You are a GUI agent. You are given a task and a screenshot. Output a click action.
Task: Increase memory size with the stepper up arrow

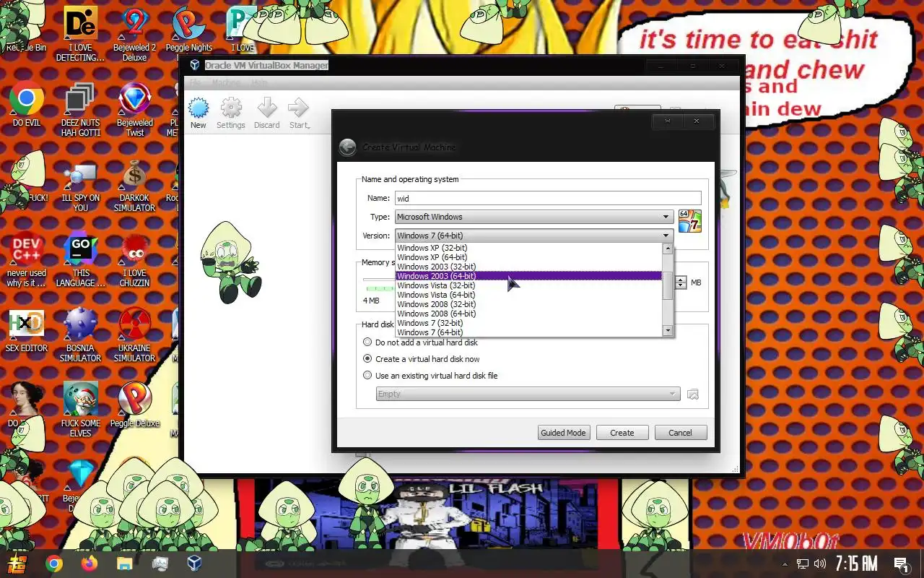pyautogui.click(x=681, y=279)
